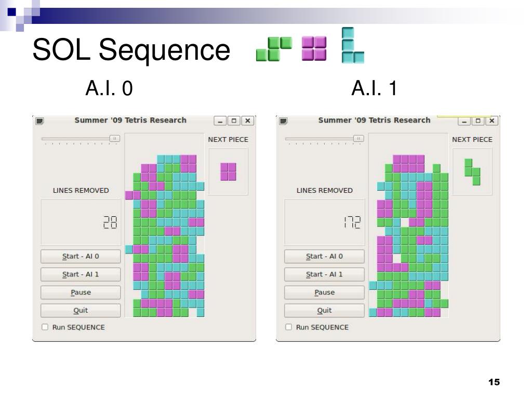Click purple next piece preview in left window
The height and width of the screenshot is (399, 532).
[228, 171]
